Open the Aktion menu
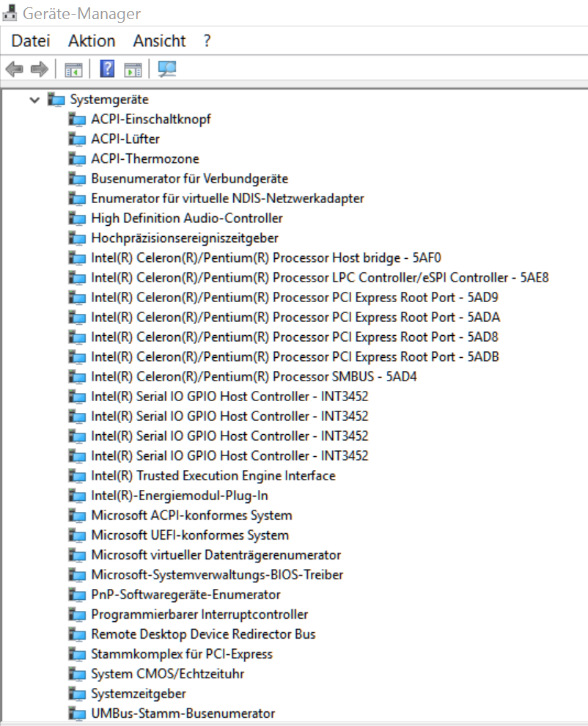The width and height of the screenshot is (588, 726). (92, 41)
